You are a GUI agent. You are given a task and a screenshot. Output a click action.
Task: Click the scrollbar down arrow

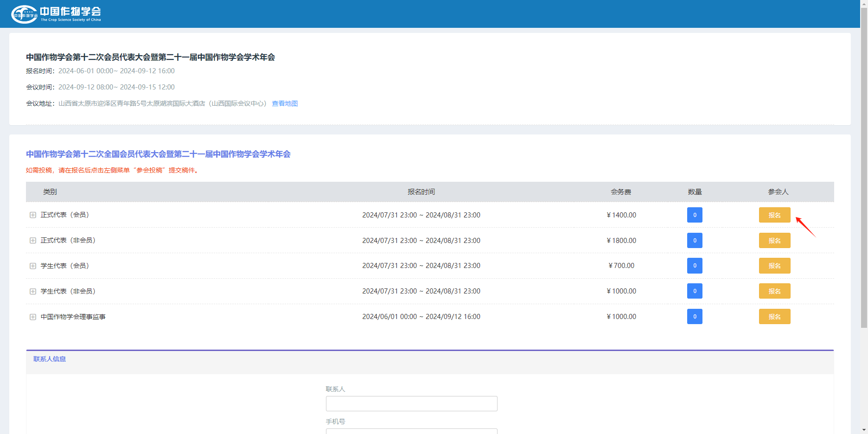(864, 430)
